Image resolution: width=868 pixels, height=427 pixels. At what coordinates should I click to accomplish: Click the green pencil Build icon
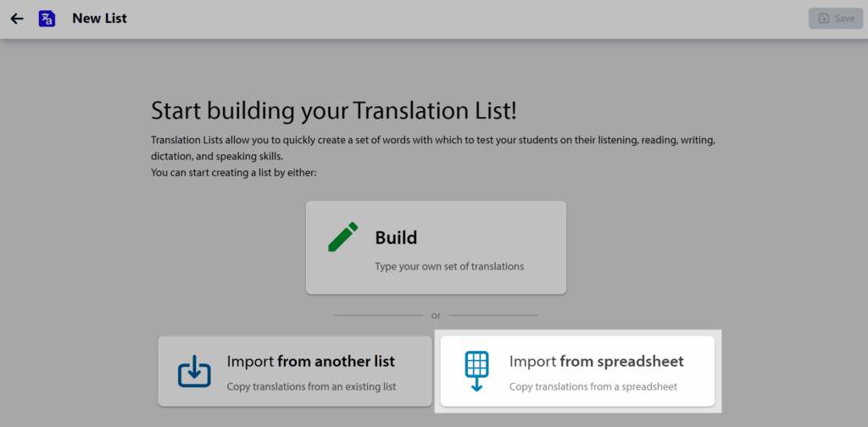(x=343, y=236)
